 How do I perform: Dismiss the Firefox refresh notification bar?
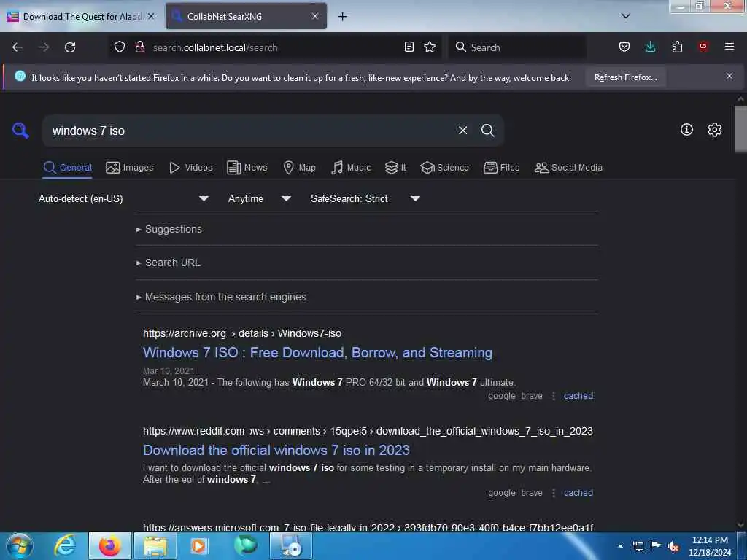pyautogui.click(x=729, y=76)
